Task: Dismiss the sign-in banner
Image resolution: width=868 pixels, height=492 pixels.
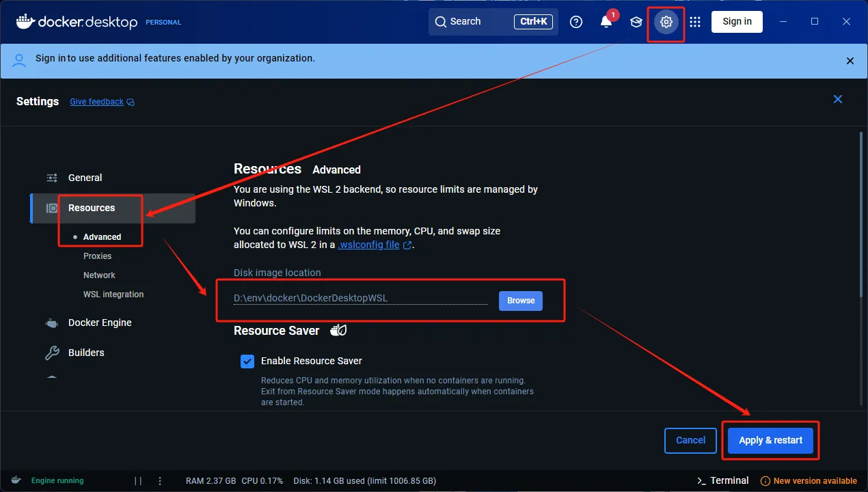Action: click(850, 61)
